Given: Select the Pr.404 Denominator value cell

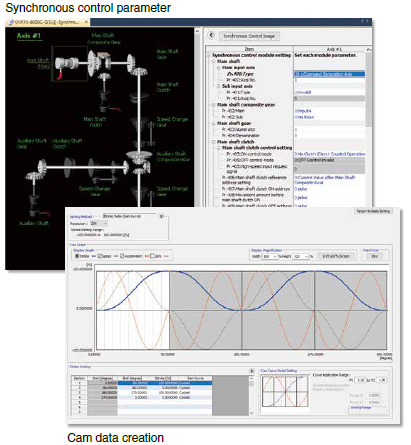Looking at the screenshot, I should [x=329, y=136].
